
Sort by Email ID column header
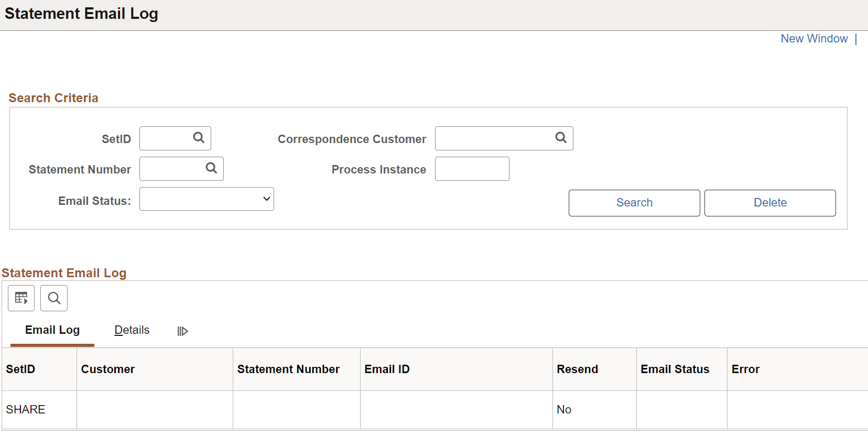coord(387,369)
